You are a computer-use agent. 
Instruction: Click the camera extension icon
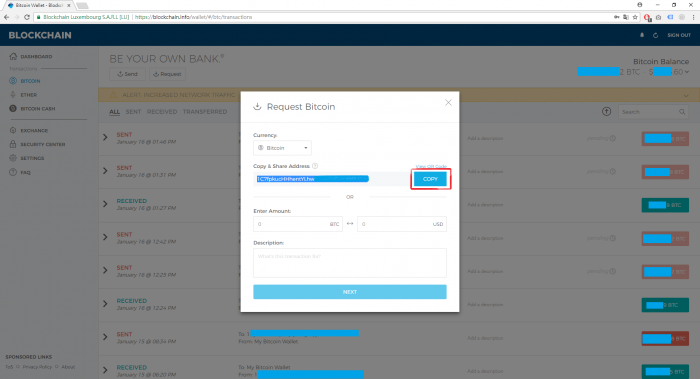click(x=658, y=17)
